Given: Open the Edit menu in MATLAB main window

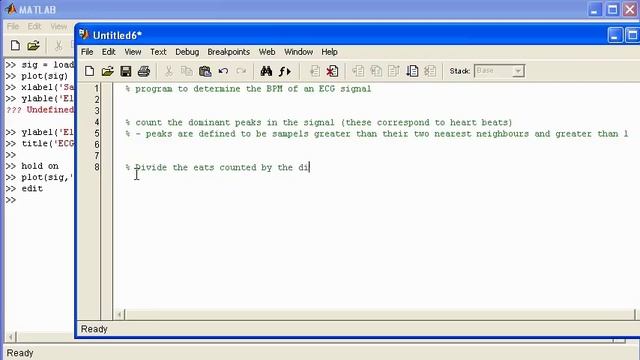Looking at the screenshot, I should click(34, 27).
